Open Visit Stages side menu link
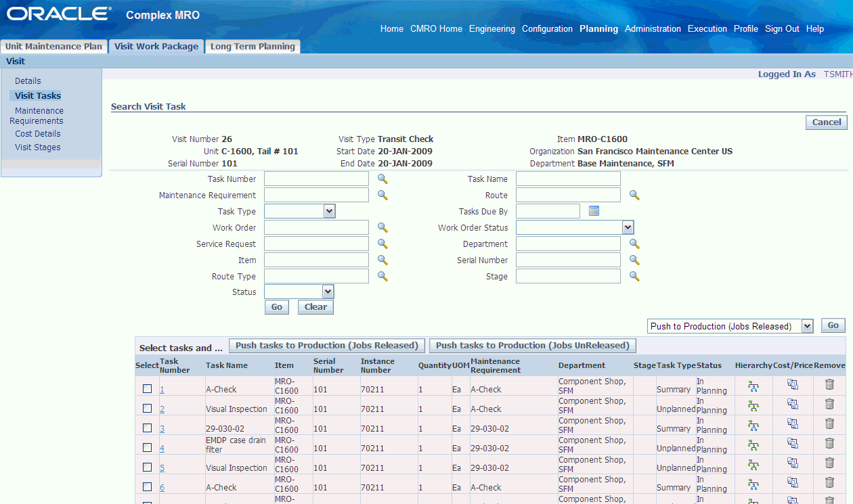Viewport: 853px width, 504px height. [38, 147]
